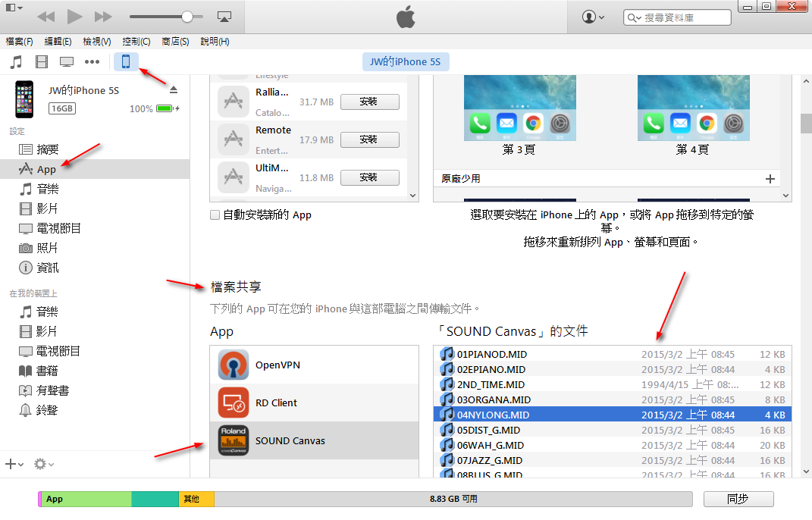Select OpenVPN in the file sharing list
This screenshot has width=812, height=520.
point(315,365)
